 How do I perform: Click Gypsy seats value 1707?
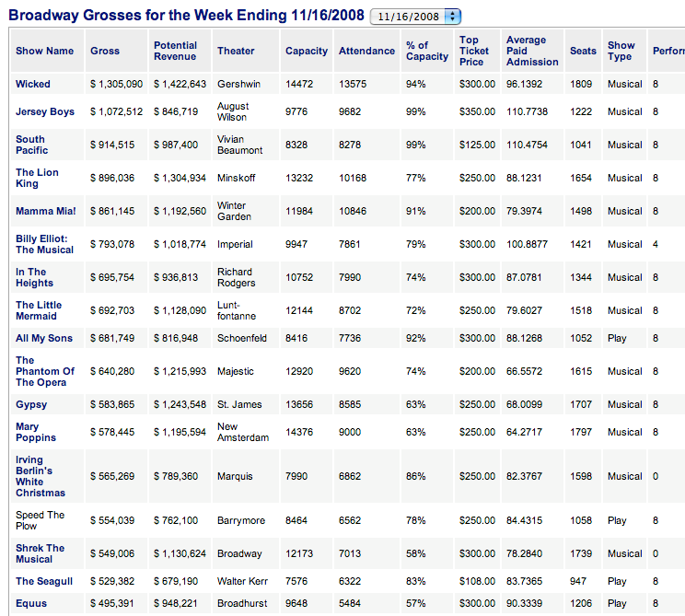(x=581, y=404)
